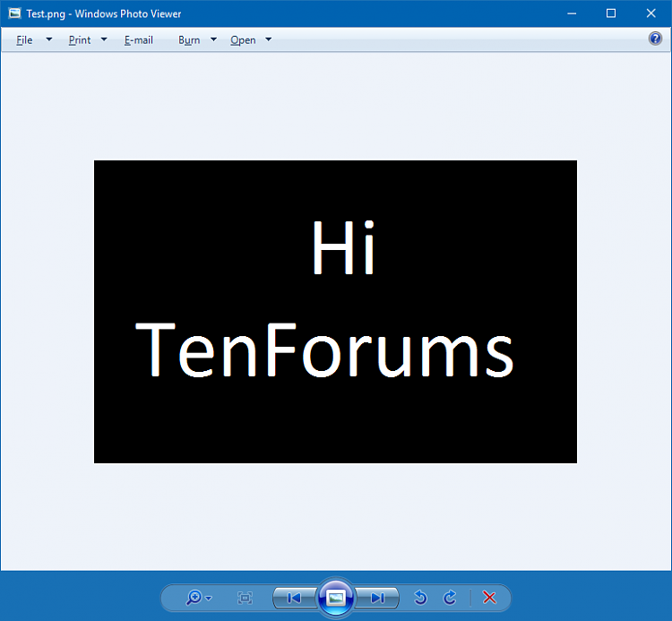Go to the previous image
The height and width of the screenshot is (621, 672).
(x=294, y=598)
